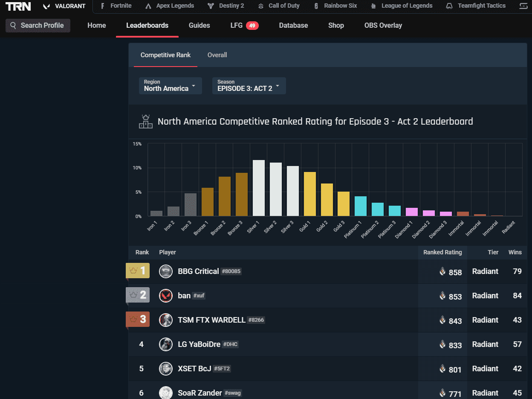
Task: Click the #80085 tag next to BBG Critical
Action: pyautogui.click(x=231, y=271)
